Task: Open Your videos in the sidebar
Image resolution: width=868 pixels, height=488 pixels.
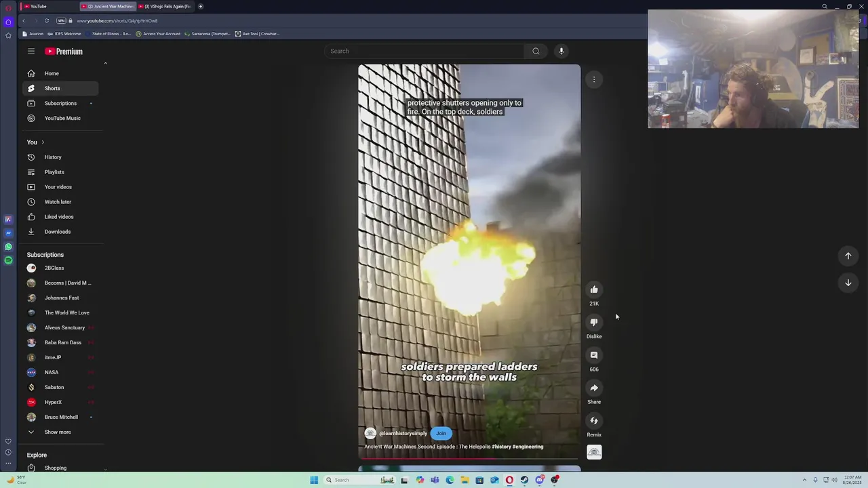Action: [60, 187]
